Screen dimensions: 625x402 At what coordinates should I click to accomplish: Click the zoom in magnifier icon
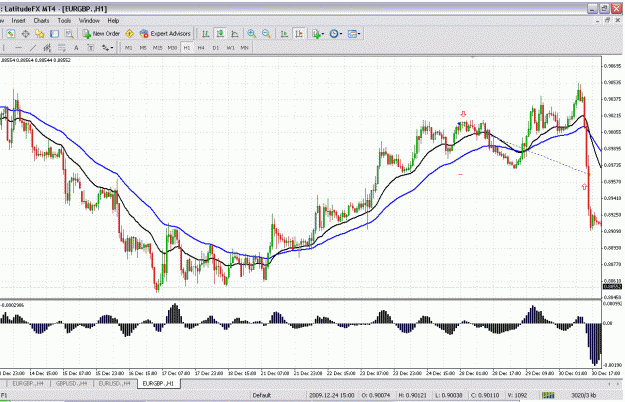click(252, 34)
